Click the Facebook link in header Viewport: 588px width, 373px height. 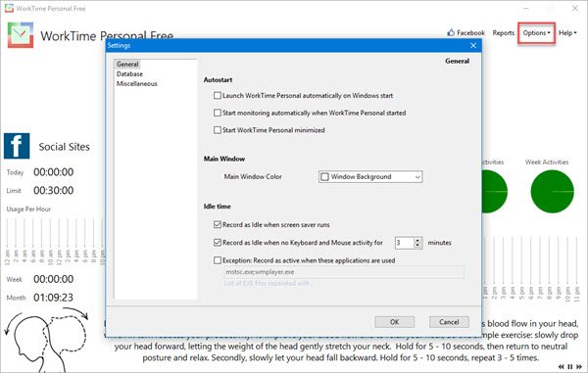pyautogui.click(x=470, y=33)
